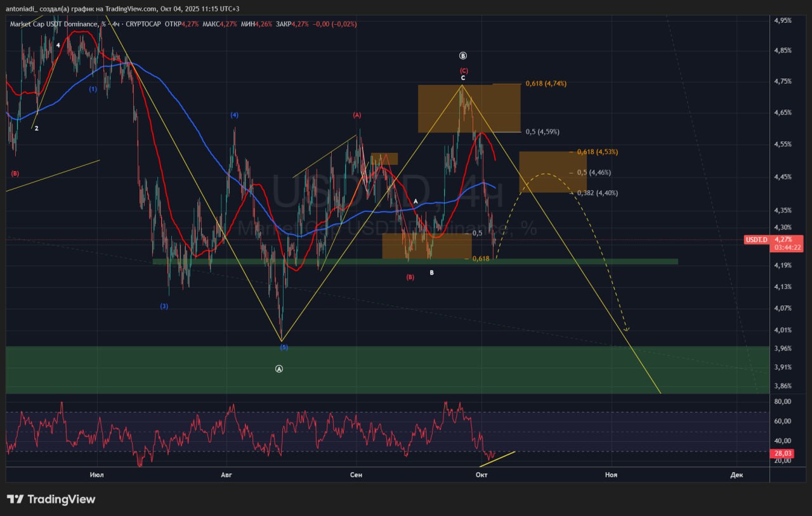Viewport: 812px width, 516px height.
Task: Click the Market Cap USDT Dominance title
Action: point(54,24)
